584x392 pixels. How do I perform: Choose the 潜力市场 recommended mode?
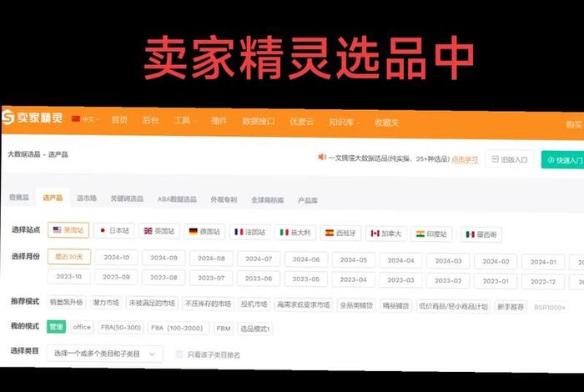(x=106, y=303)
